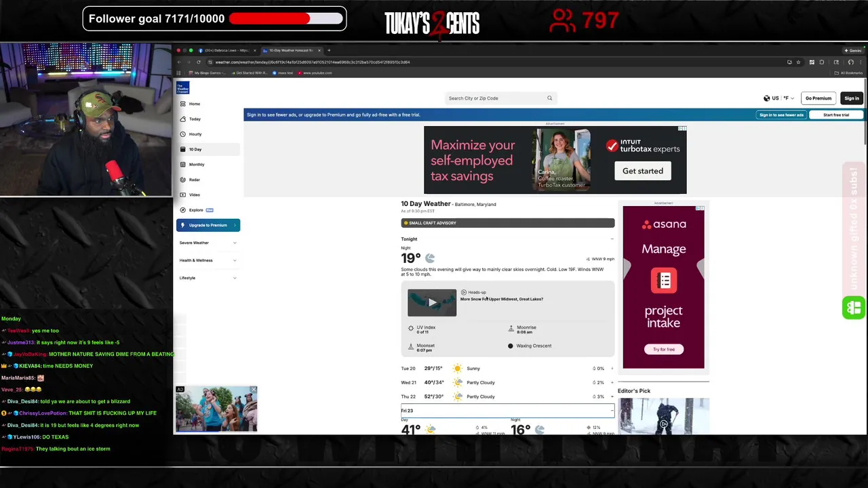
Task: Click the Tonight 19° night cloud icon
Action: tap(430, 258)
